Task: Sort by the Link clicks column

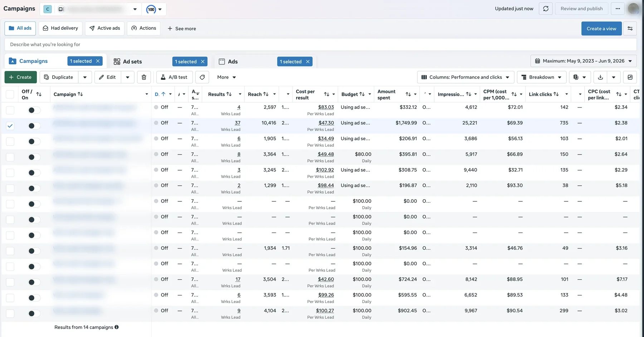Action: coord(556,94)
